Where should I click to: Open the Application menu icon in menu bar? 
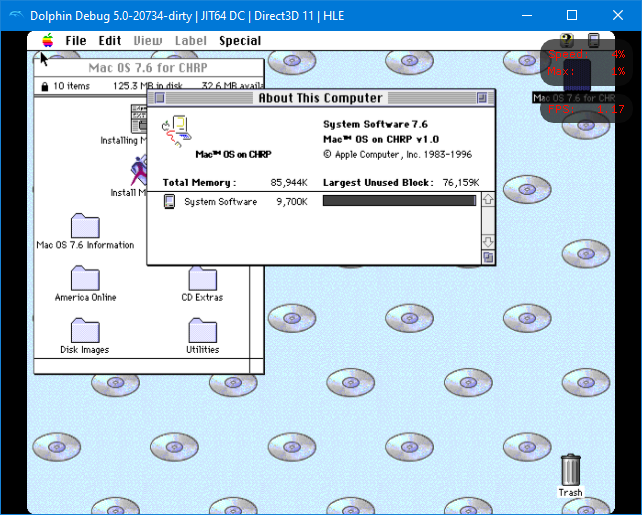point(593,40)
